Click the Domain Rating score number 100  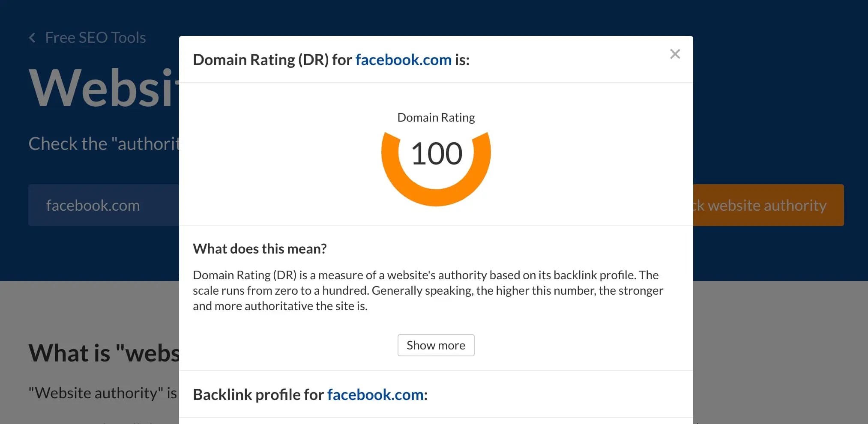point(436,153)
